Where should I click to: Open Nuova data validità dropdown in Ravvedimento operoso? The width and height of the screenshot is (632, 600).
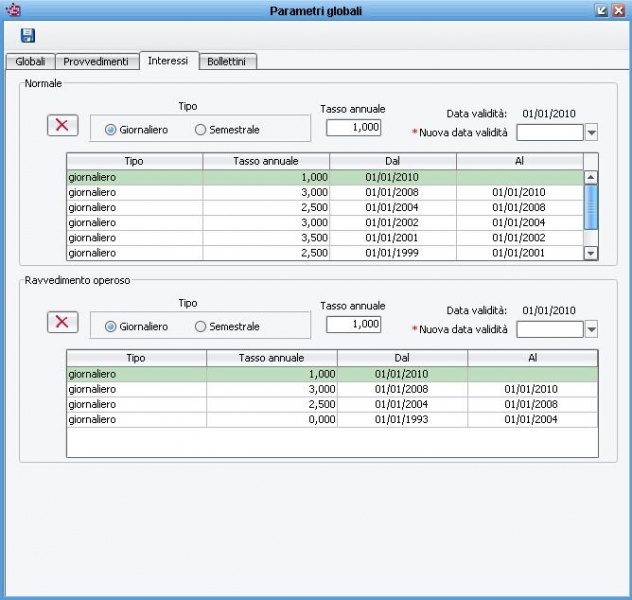click(x=591, y=329)
